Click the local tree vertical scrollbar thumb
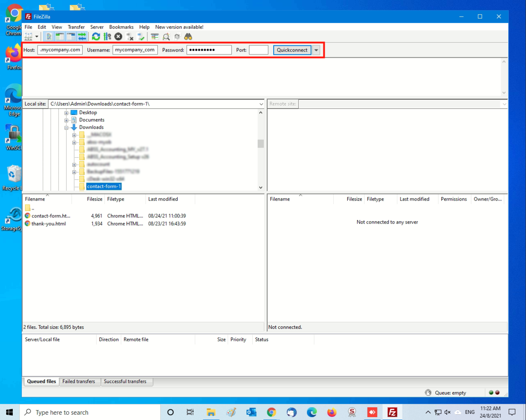 coord(261,144)
